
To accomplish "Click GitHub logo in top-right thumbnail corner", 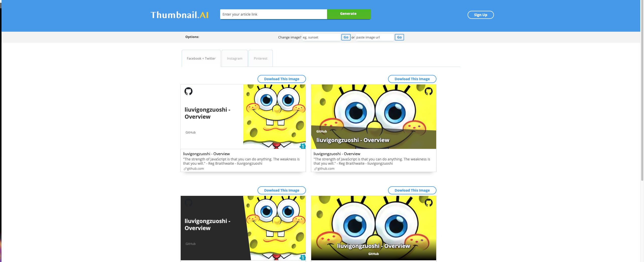I will (429, 91).
